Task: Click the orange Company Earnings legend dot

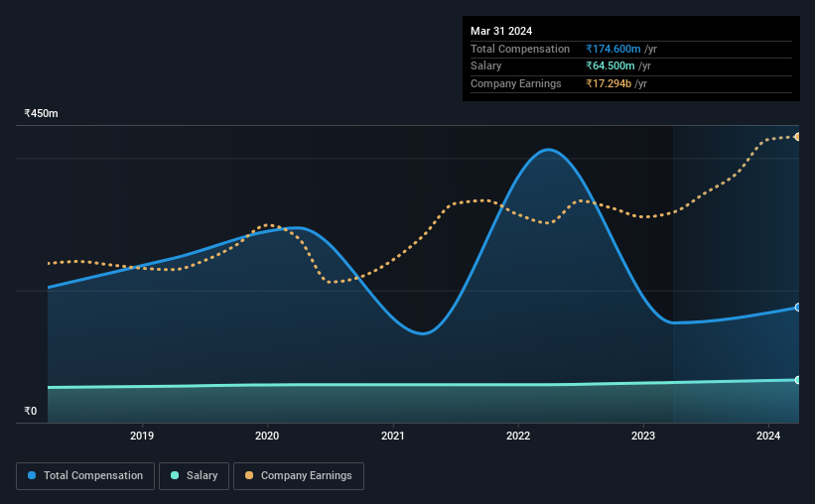Action: [249, 475]
